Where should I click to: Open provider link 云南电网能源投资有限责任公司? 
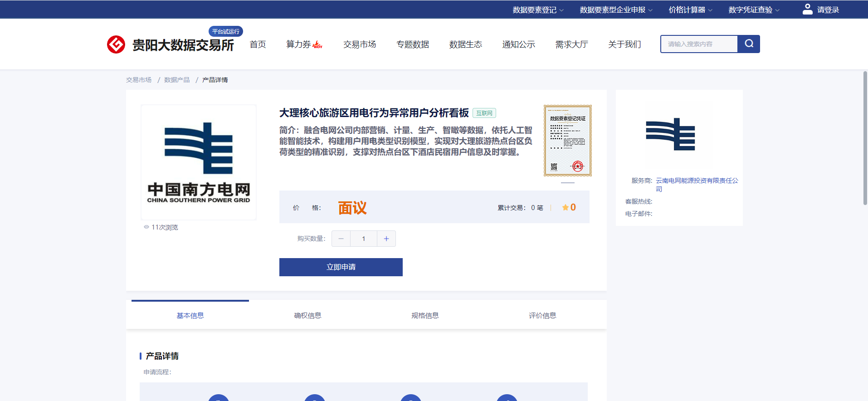[697, 185]
